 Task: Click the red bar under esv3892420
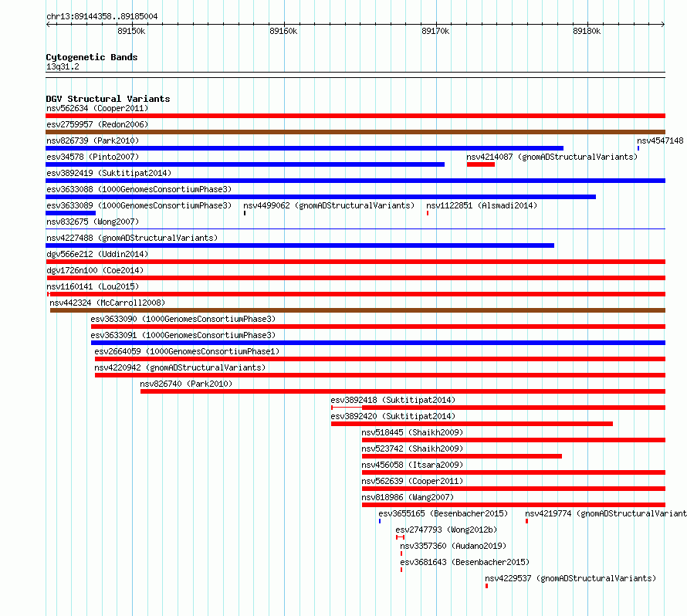point(472,424)
